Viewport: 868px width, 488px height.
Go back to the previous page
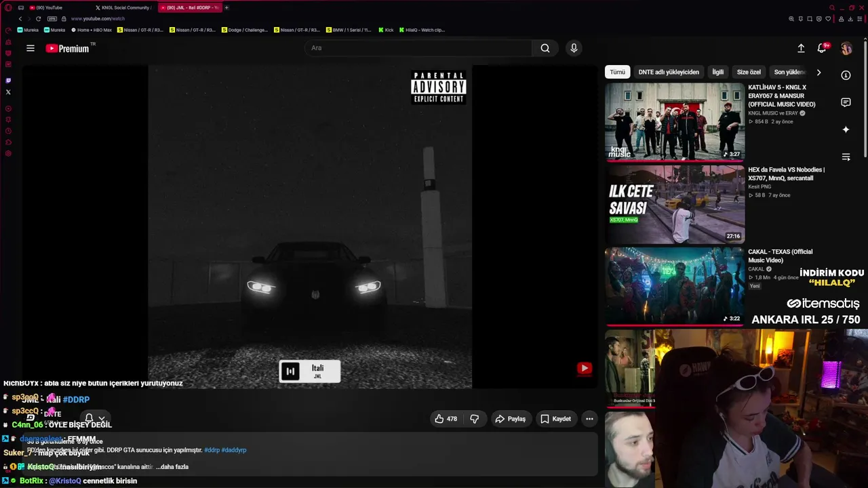click(20, 19)
